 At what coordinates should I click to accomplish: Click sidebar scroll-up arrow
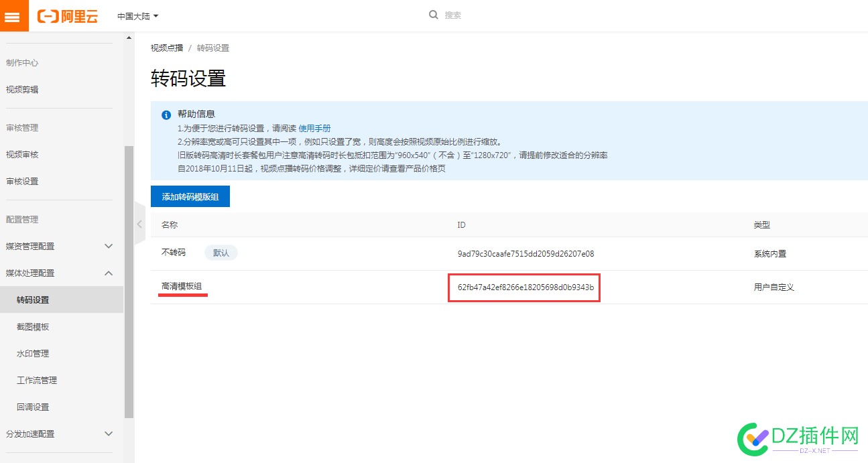point(129,38)
